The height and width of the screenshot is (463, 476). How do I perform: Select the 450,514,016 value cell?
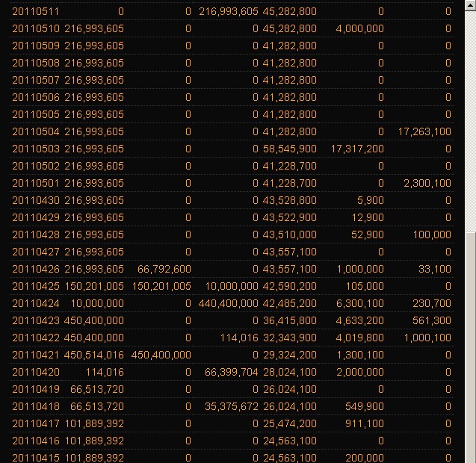(x=94, y=355)
